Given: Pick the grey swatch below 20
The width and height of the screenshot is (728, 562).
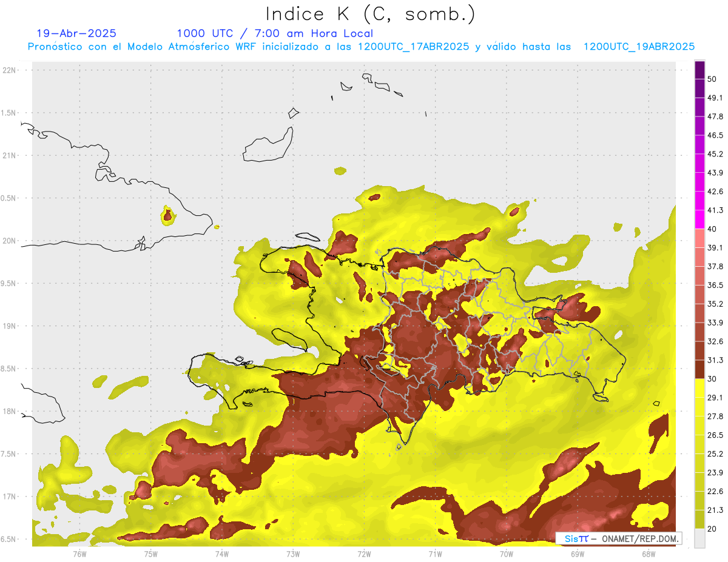Looking at the screenshot, I should [x=699, y=538].
